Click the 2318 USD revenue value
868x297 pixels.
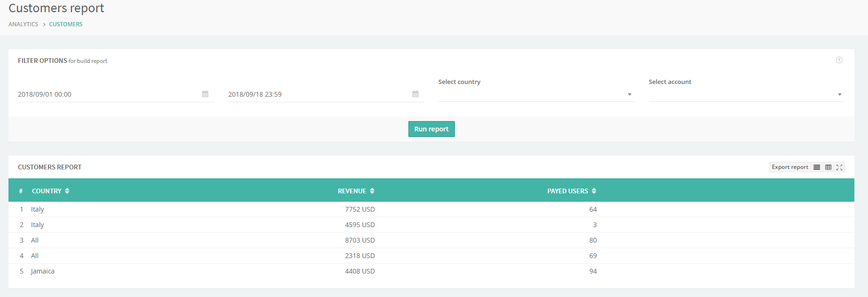pos(360,256)
